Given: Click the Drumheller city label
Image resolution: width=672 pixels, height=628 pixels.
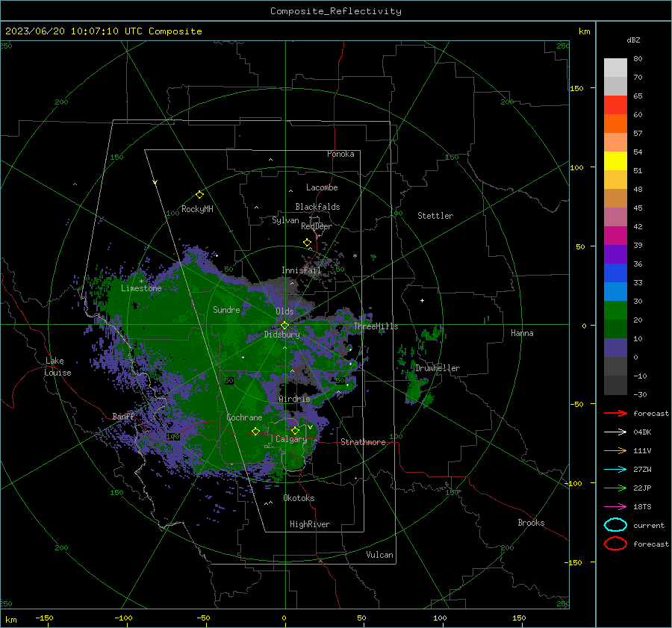Looking at the screenshot, I should tap(438, 368).
